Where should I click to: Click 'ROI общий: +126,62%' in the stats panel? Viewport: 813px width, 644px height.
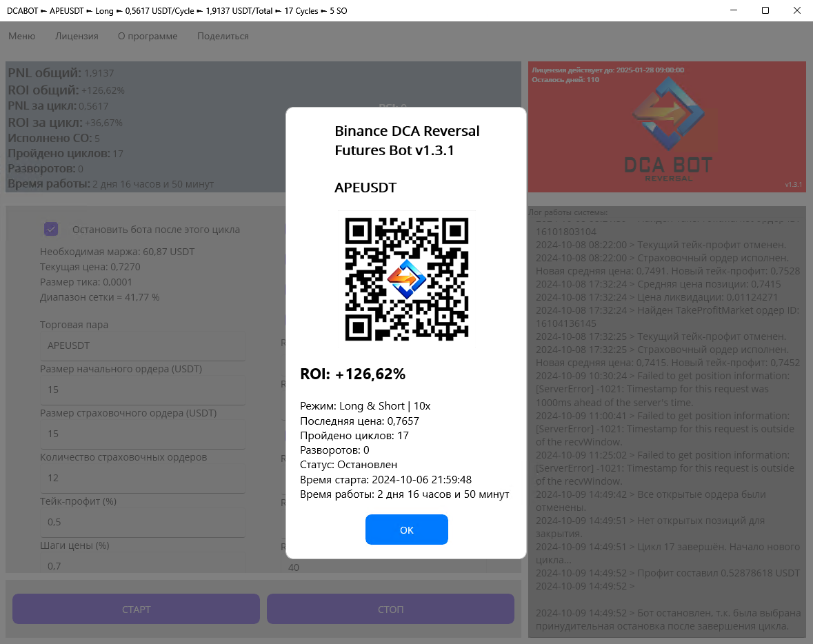pos(66,90)
